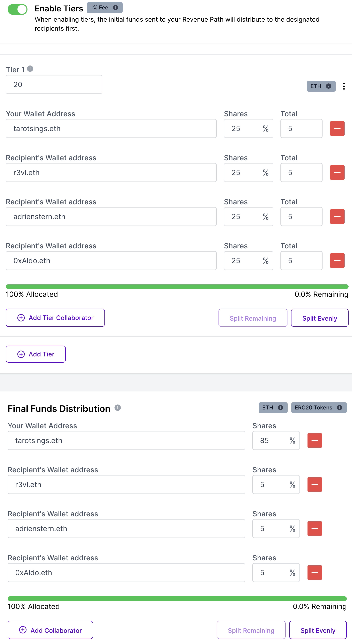352x644 pixels.
Task: Toggle the Enable Tiers switch off
Action: [17, 9]
